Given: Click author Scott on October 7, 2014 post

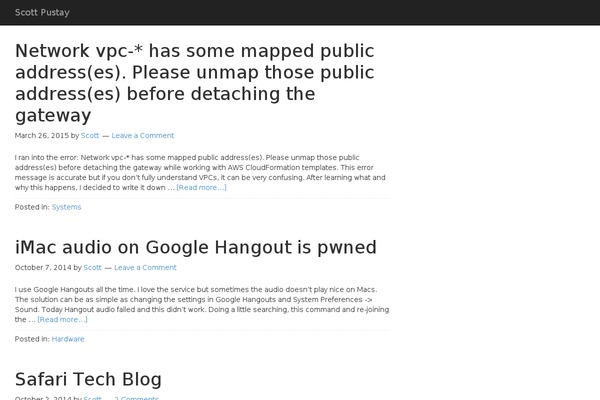Looking at the screenshot, I should (x=93, y=268).
